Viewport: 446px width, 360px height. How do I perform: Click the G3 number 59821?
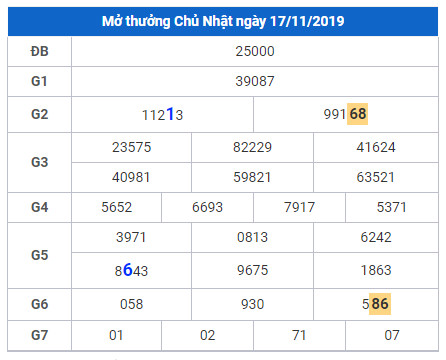click(x=252, y=177)
